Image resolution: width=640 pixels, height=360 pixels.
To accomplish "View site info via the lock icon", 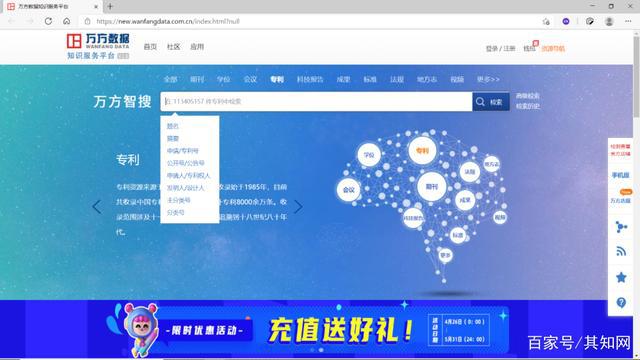I will [87, 21].
